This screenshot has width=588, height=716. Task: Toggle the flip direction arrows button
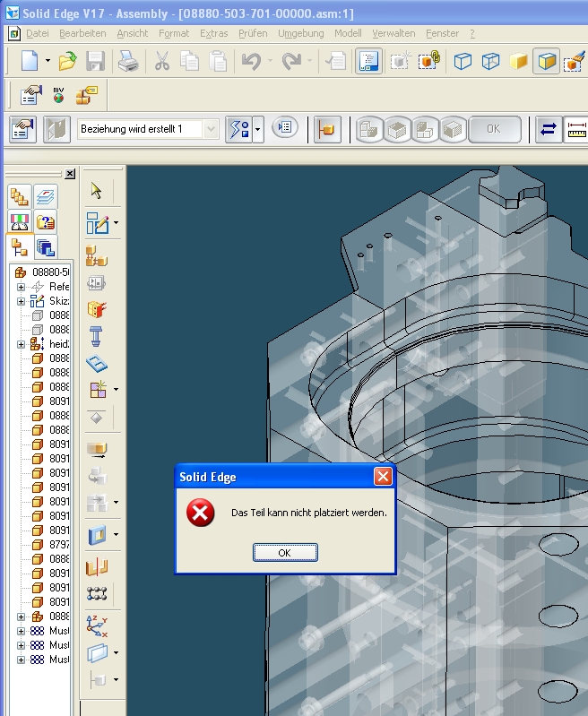548,129
